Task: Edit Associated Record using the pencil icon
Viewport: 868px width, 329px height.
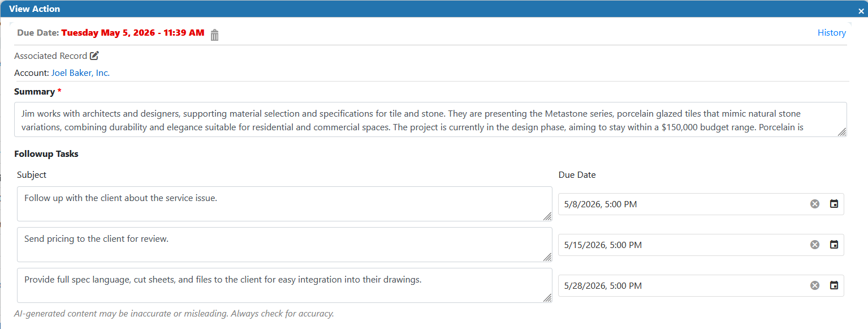Action: [x=94, y=55]
